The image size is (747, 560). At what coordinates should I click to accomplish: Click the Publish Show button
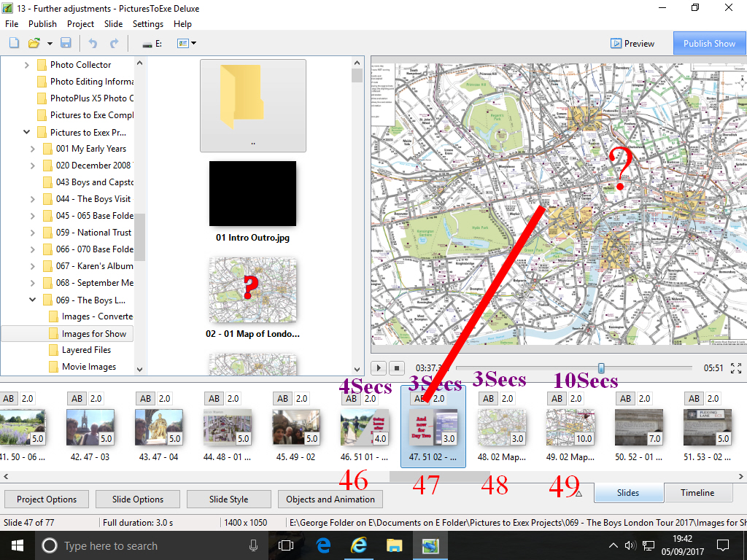709,43
